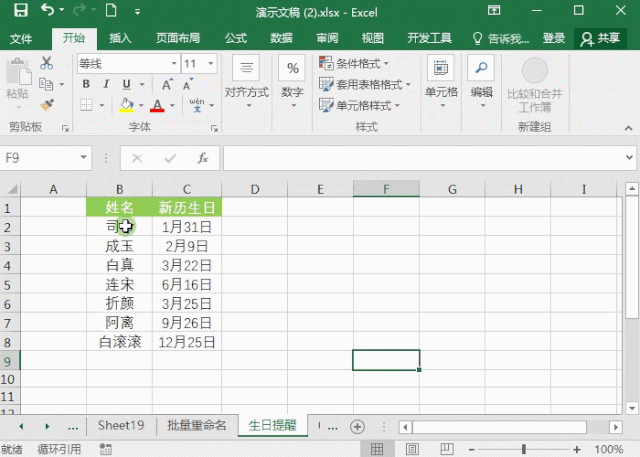This screenshot has height=457, width=640.
Task: Open the 编辑 editing group
Action: (482, 82)
